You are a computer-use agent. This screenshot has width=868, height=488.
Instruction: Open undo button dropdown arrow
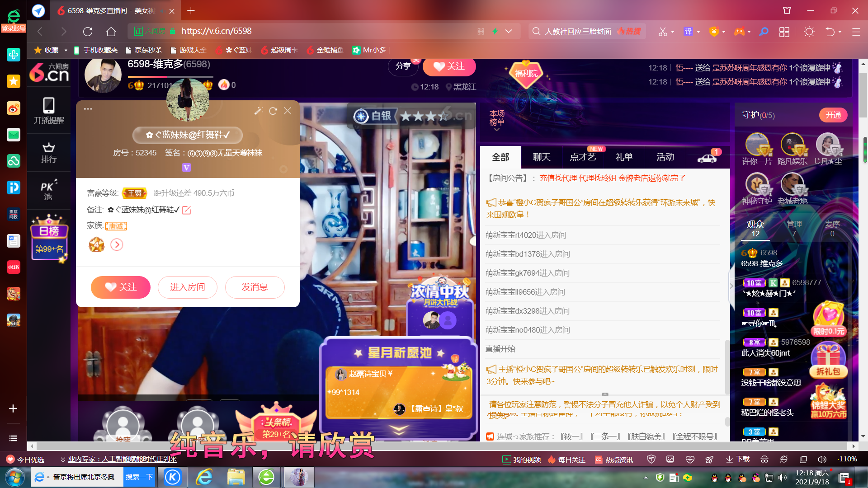point(840,32)
